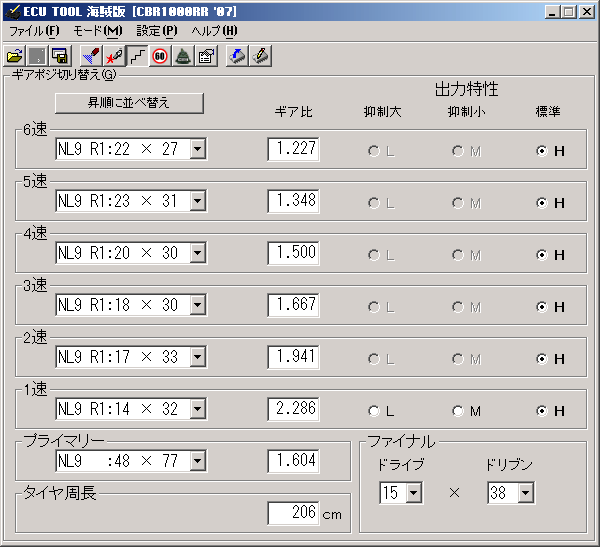Click the 3速 gear ratio field 1.667
The width and height of the screenshot is (600, 547).
coord(293,305)
